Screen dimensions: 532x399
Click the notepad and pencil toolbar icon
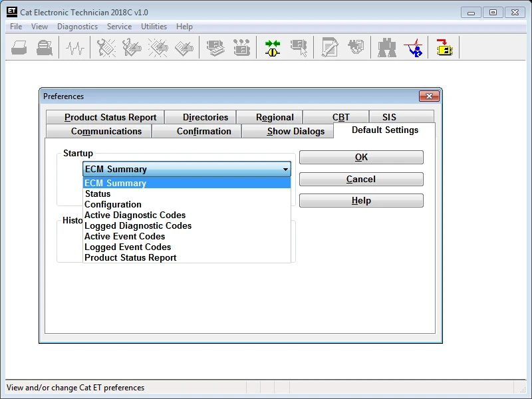click(x=330, y=47)
